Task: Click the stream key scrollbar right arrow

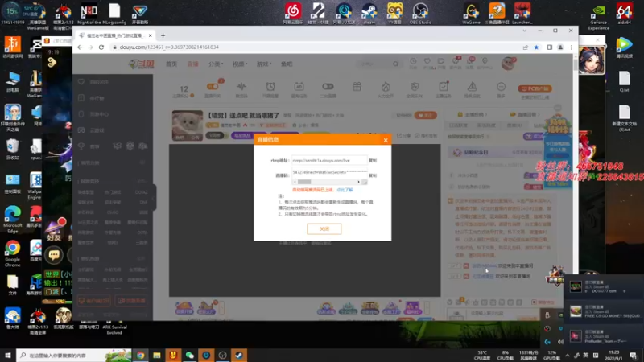Action: pyautogui.click(x=358, y=182)
